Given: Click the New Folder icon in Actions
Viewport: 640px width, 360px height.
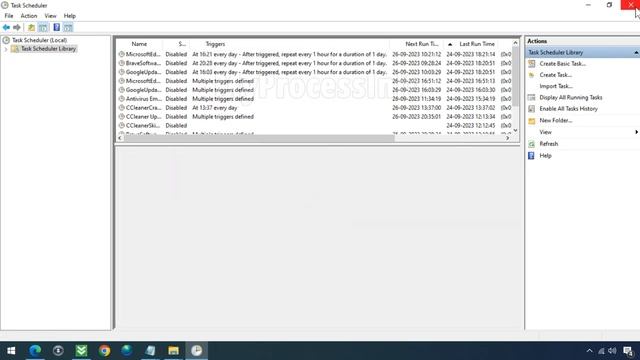Looking at the screenshot, I should click(531, 120).
